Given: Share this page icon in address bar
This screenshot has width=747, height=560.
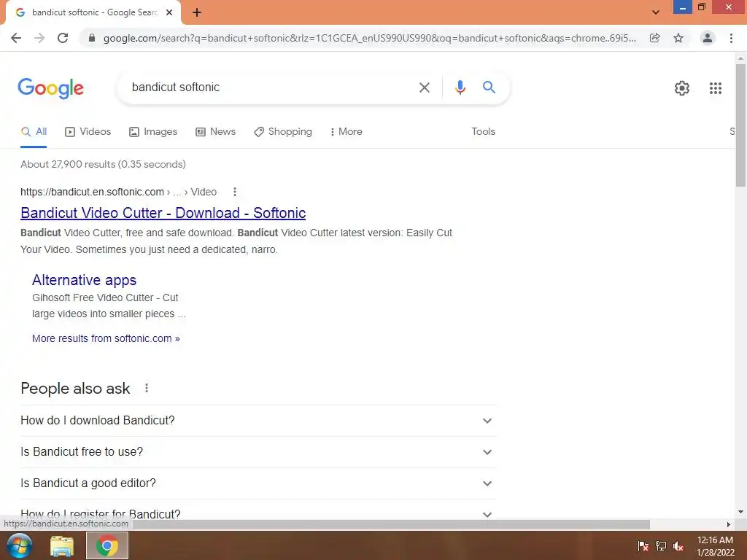Looking at the screenshot, I should pos(655,38).
